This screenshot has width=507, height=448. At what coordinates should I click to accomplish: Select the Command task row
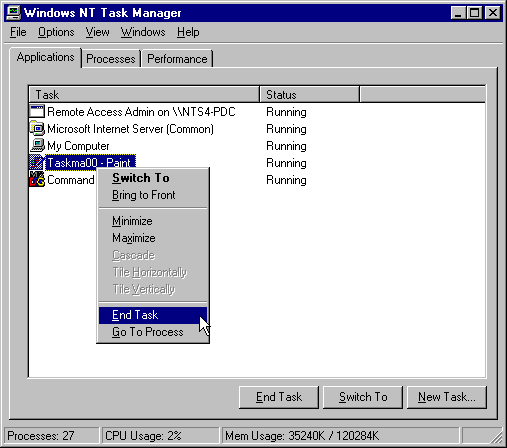[x=71, y=180]
